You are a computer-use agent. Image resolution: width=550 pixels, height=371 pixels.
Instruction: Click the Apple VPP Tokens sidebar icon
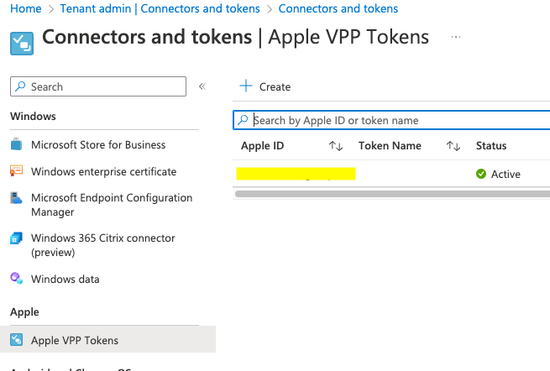16,340
